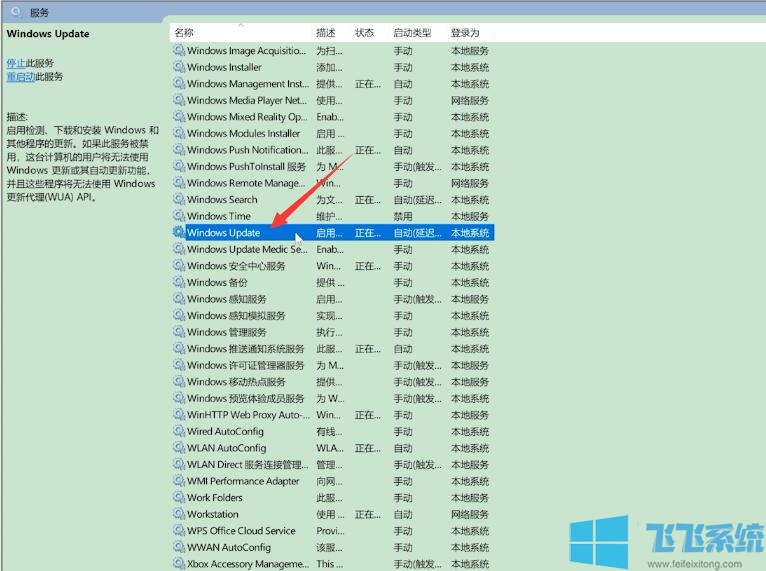Screen dimensions: 766x571
Task: Sort by the 启动类型 column header
Action: point(412,33)
